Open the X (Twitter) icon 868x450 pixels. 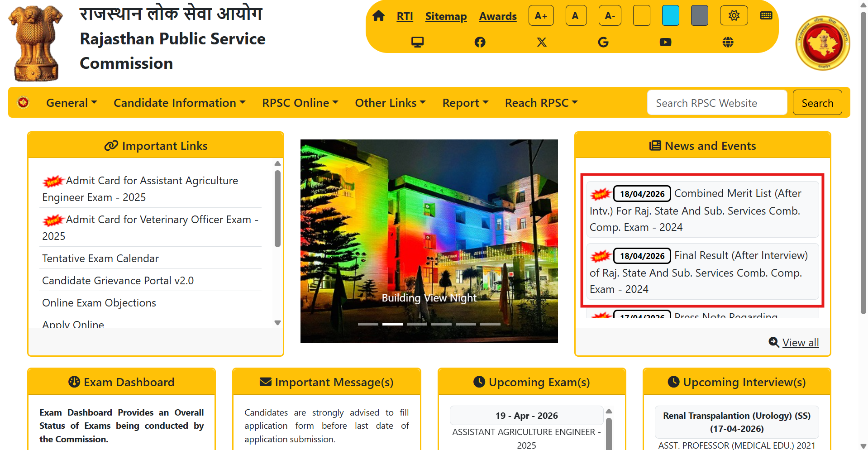(x=541, y=42)
